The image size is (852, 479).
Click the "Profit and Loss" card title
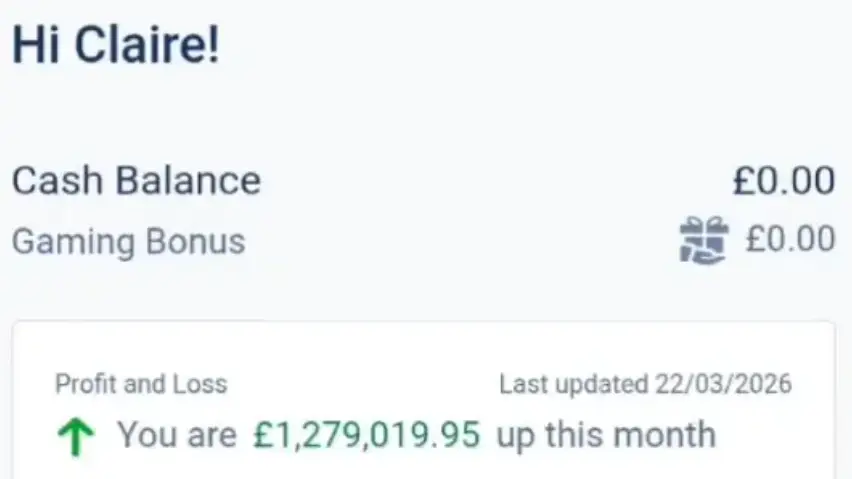(x=141, y=384)
